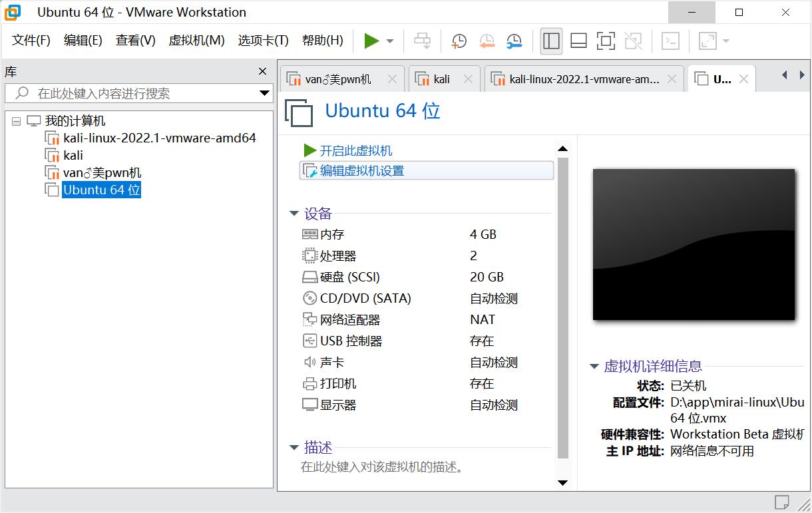
Task: Click the Unity mode toolbar icon
Action: point(633,41)
